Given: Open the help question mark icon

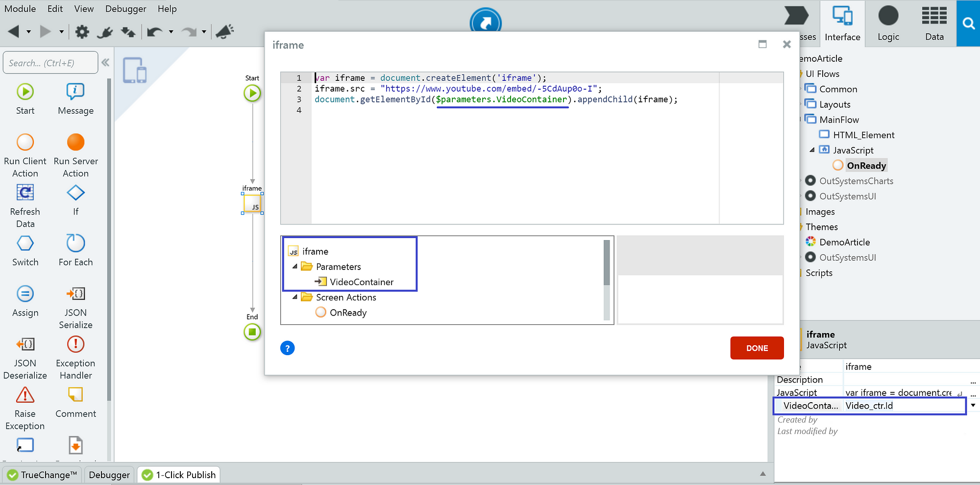Looking at the screenshot, I should (287, 348).
